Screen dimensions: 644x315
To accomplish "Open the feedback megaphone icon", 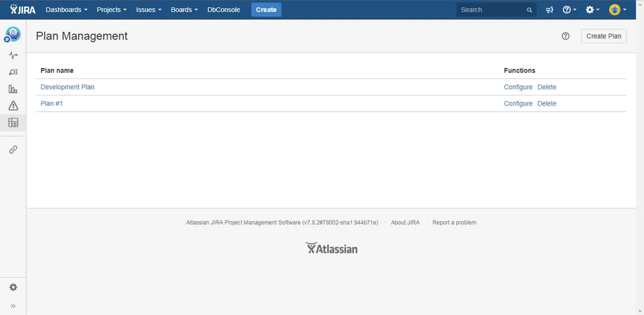I will (x=550, y=10).
